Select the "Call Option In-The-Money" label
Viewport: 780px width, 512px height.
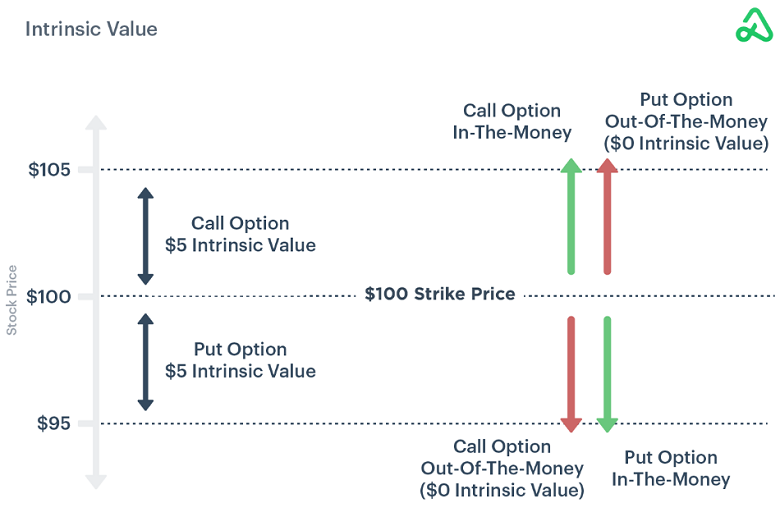(x=511, y=121)
